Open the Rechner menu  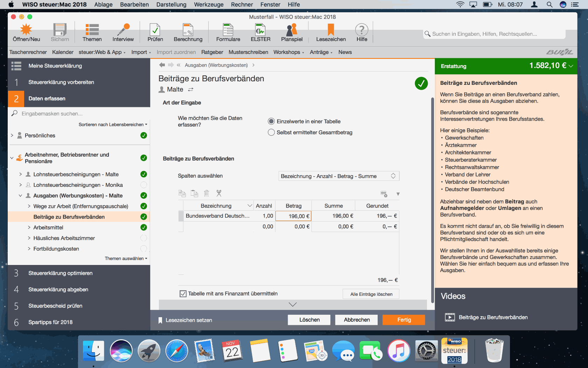point(242,5)
